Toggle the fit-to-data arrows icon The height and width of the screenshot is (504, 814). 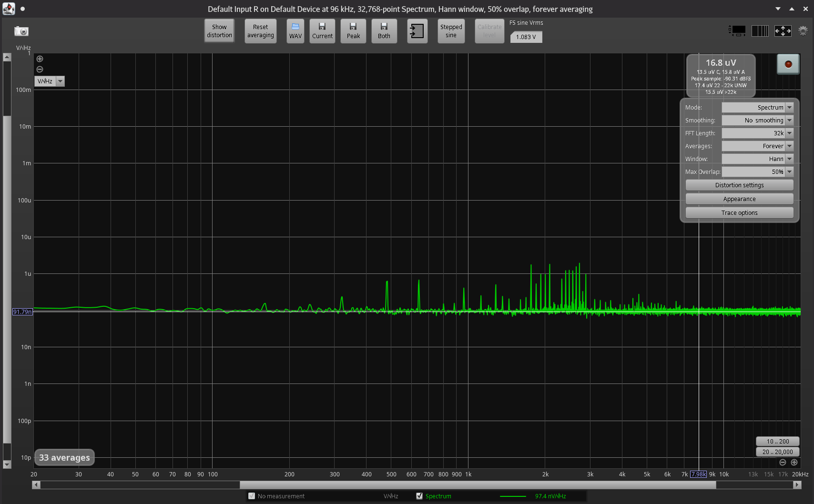(x=783, y=31)
